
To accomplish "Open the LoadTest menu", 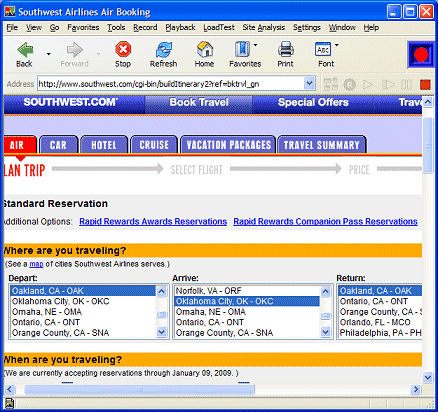I will [x=219, y=27].
